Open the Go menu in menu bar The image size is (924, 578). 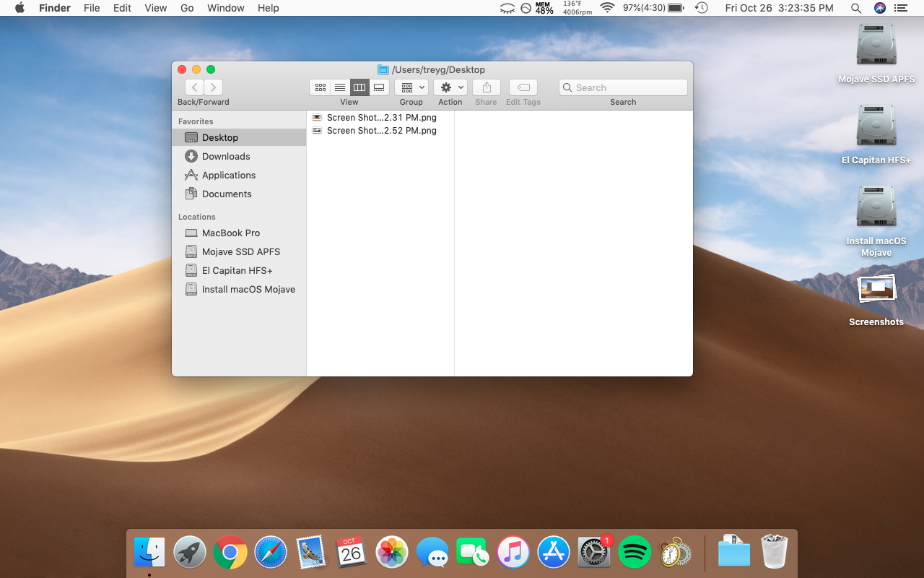click(x=187, y=8)
